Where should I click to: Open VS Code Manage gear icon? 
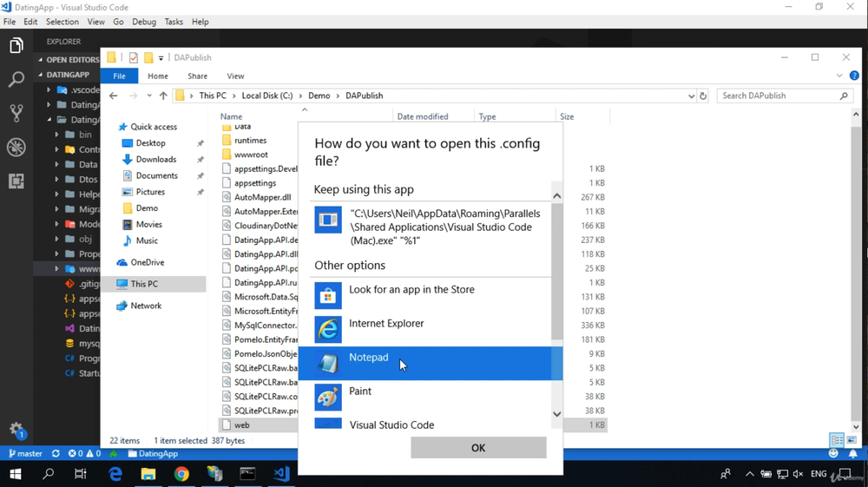point(16,430)
